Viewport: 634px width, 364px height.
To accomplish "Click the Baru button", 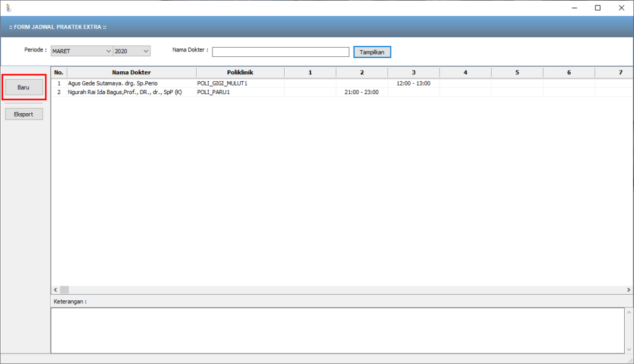I will 24,87.
